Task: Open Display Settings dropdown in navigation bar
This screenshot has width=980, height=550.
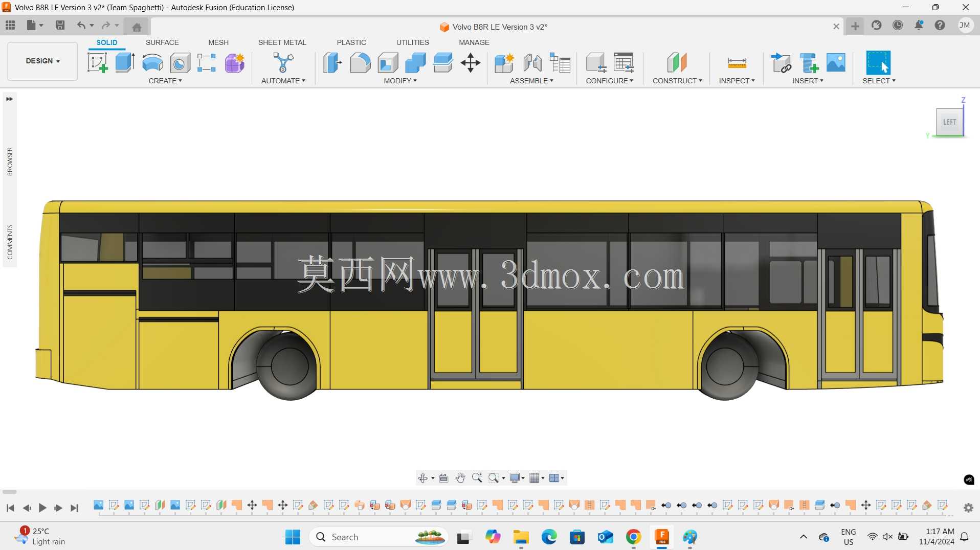Action: (517, 478)
